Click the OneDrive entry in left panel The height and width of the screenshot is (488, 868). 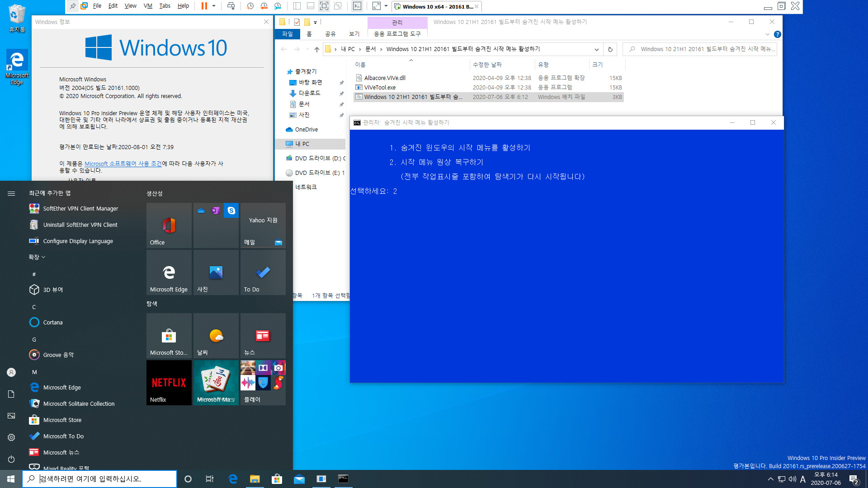[x=307, y=129]
